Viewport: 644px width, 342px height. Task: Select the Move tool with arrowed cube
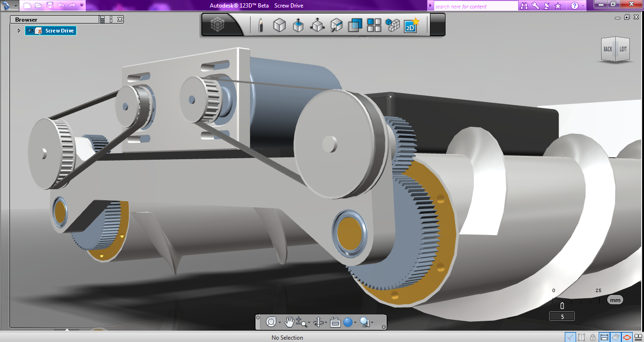coord(317,25)
